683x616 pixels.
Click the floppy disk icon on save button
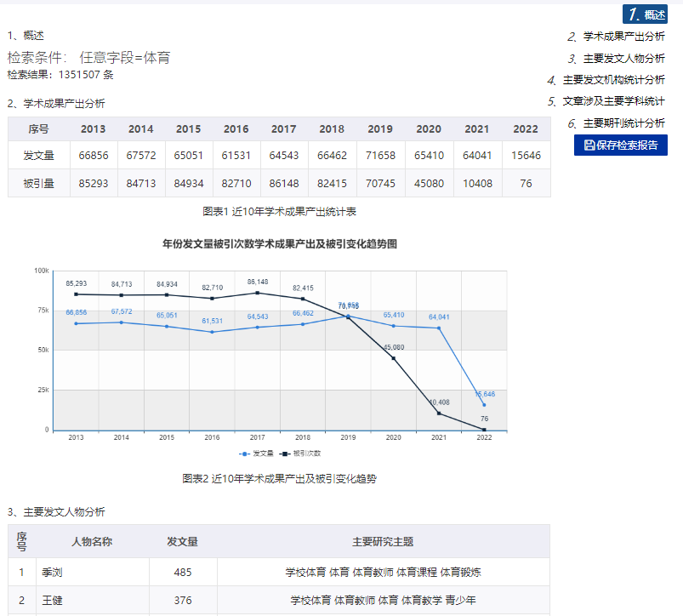(x=589, y=145)
